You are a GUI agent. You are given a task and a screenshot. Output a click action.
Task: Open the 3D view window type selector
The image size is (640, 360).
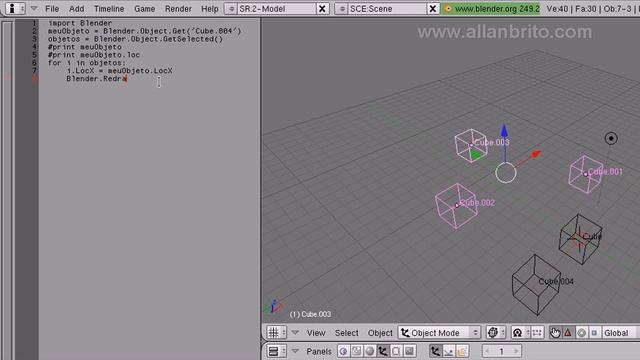277,333
